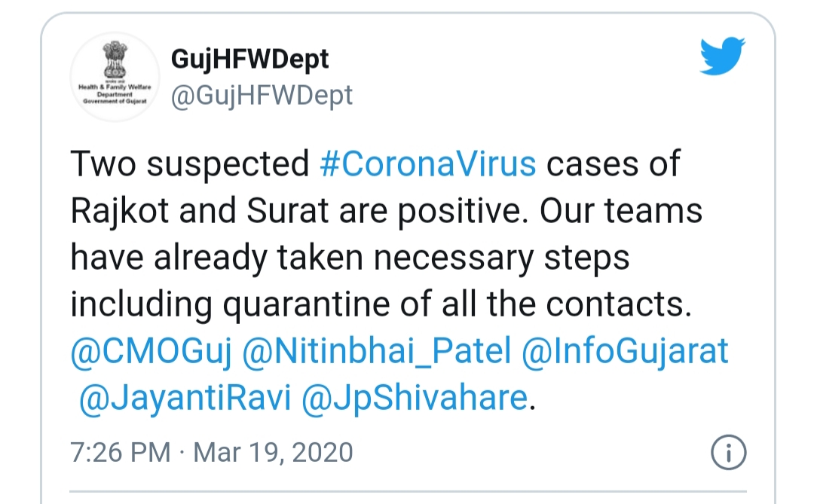Click the Twitter bird logo
Screen dimensions: 814x504
tap(722, 56)
